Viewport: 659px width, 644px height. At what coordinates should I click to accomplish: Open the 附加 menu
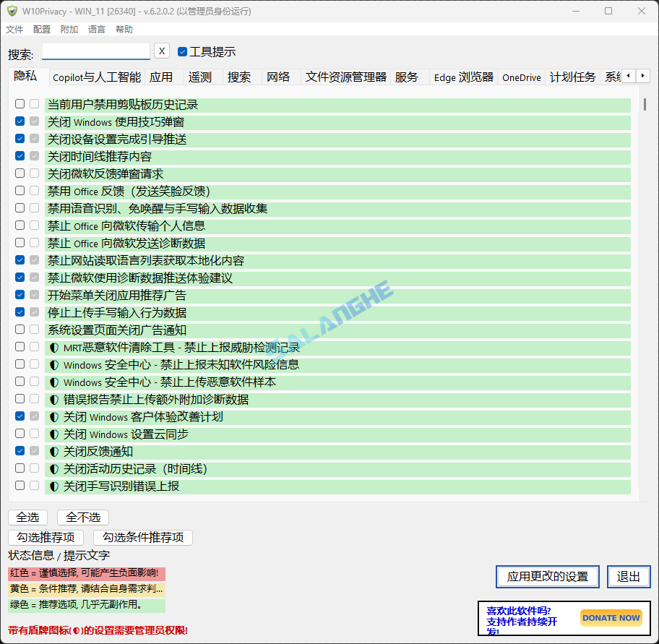pyautogui.click(x=69, y=30)
